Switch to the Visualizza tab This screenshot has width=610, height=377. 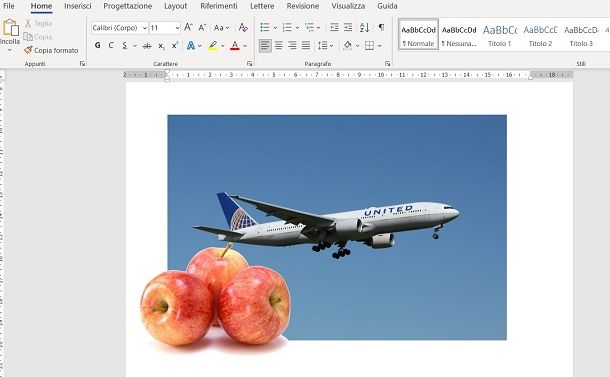coord(348,6)
